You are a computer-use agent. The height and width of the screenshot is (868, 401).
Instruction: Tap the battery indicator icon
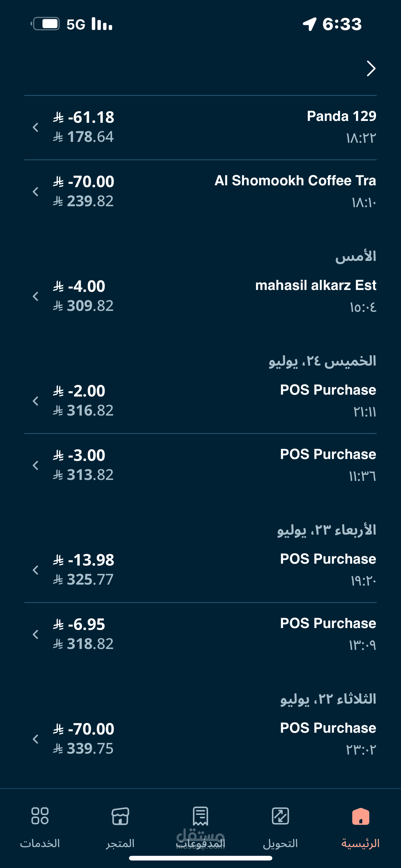tap(46, 24)
